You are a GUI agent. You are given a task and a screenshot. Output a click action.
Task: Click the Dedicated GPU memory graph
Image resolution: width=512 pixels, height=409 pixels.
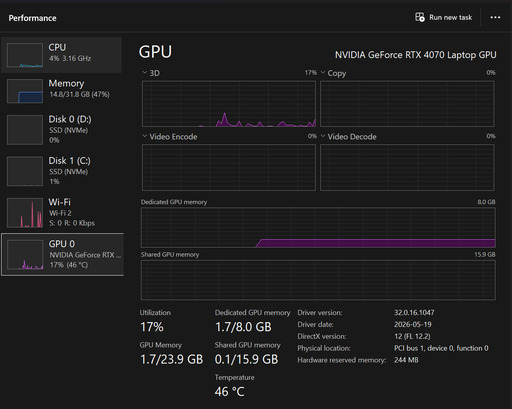pyautogui.click(x=318, y=227)
